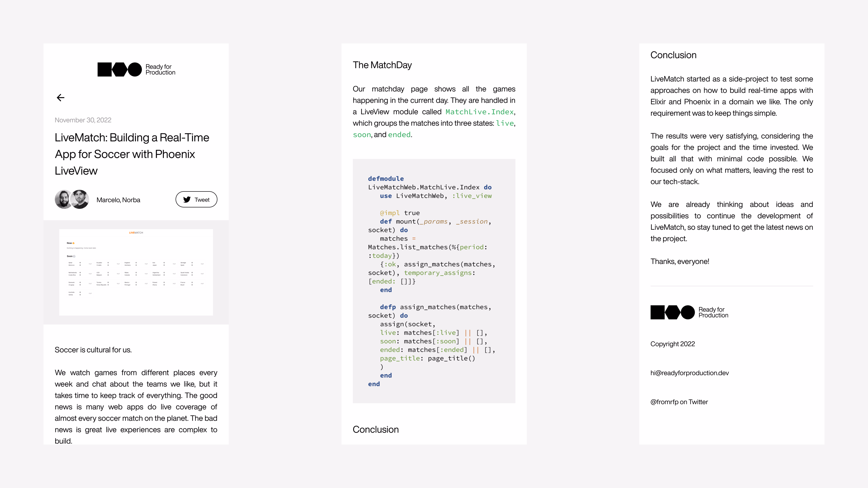Open the hi@readyforproduction.dev email link
Screen dimensions: 868x488
(690, 373)
